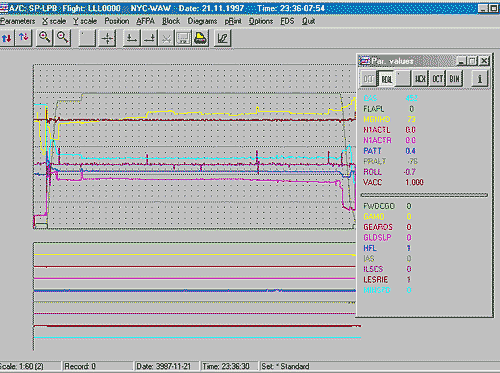Screen dimensions: 500x373
Task: Select the MGNHD parameter label
Action: click(x=377, y=119)
